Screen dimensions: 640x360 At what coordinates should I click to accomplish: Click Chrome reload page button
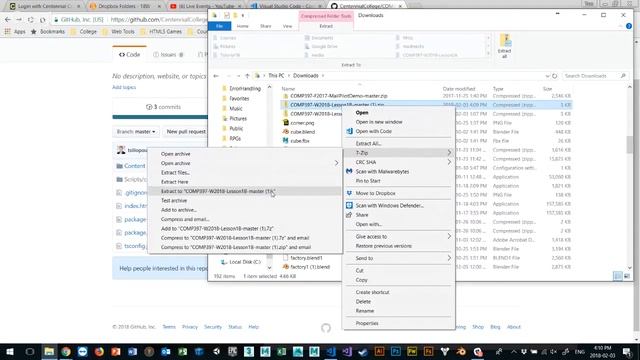31,19
